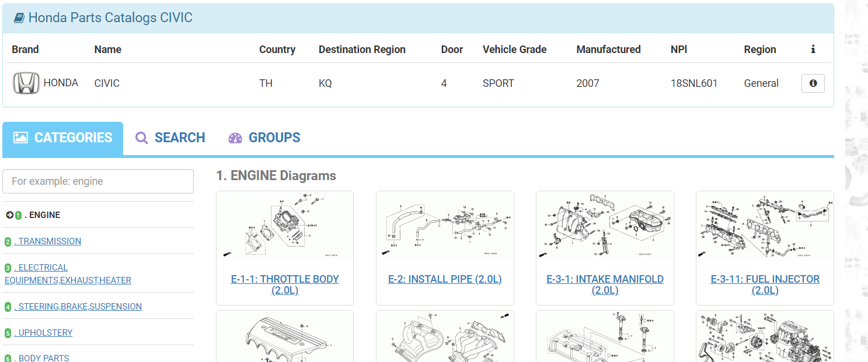This screenshot has height=362, width=868.
Task: Click the engine cover diagram in second row
Action: point(285,338)
